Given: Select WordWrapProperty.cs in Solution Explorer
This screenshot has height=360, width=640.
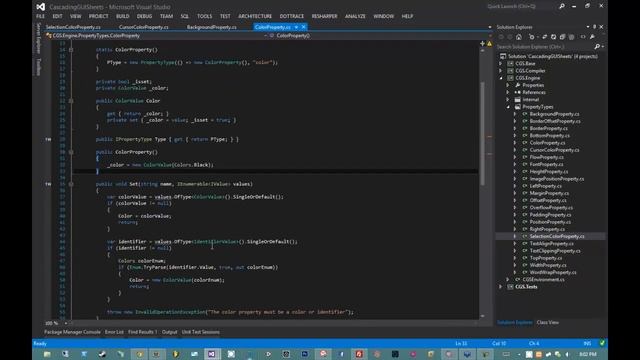Looking at the screenshot, I should [x=553, y=273].
